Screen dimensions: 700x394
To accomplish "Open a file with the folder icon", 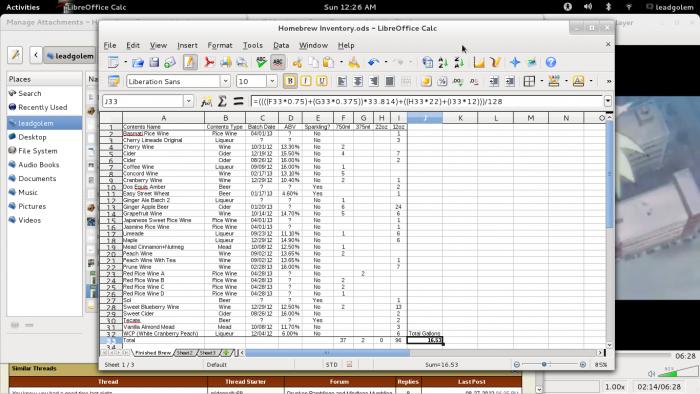I will point(138,62).
